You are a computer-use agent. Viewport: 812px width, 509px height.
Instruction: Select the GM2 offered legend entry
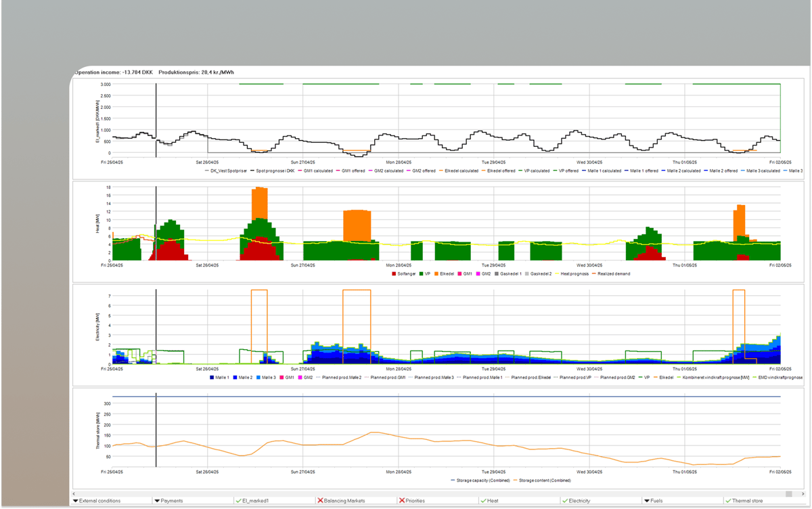[420, 171]
